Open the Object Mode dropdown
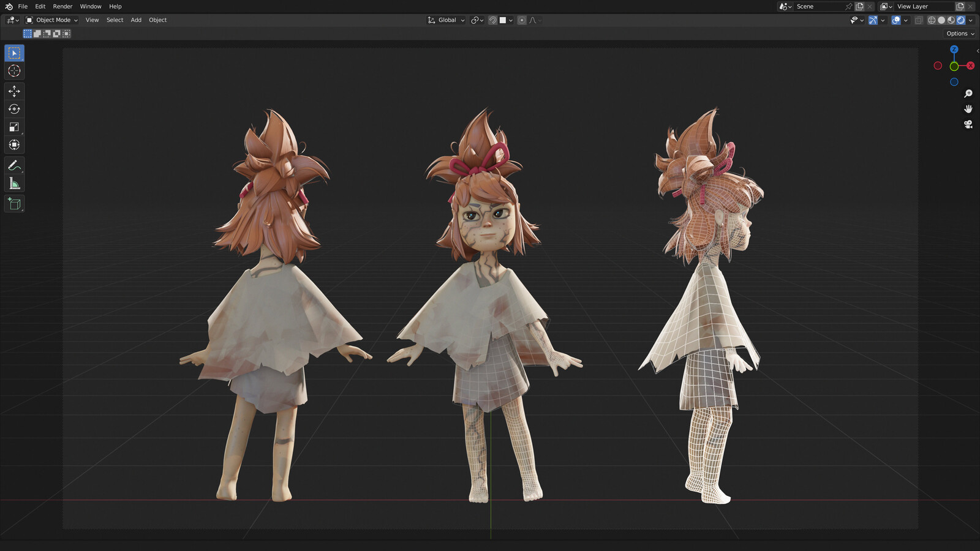 pos(51,20)
